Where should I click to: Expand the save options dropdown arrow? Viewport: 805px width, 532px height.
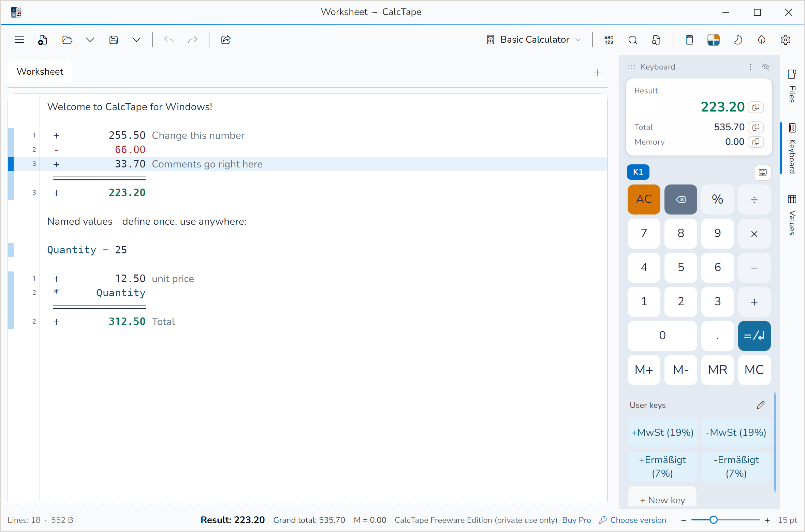(136, 40)
